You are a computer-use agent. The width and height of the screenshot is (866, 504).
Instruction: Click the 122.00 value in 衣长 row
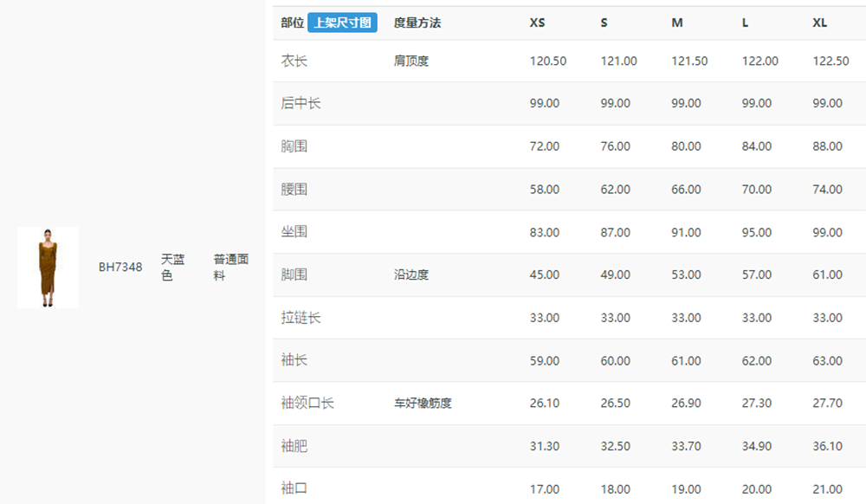[760, 61]
